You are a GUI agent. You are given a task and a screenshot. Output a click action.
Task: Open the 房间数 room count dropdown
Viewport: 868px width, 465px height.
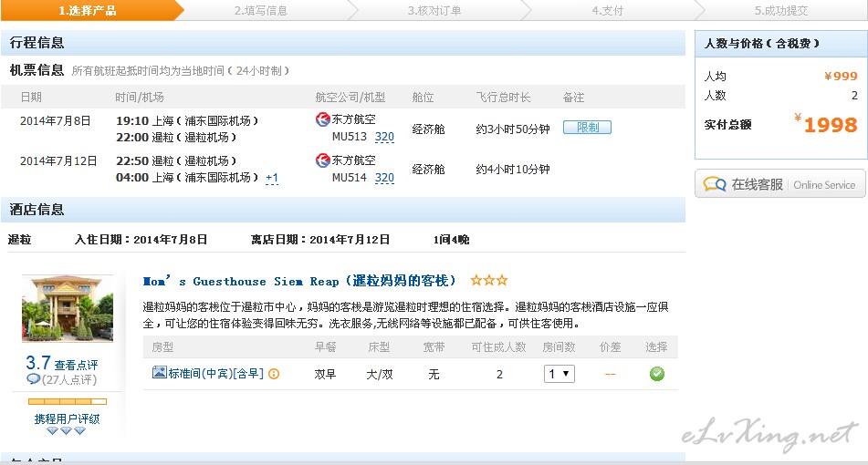[559, 374]
